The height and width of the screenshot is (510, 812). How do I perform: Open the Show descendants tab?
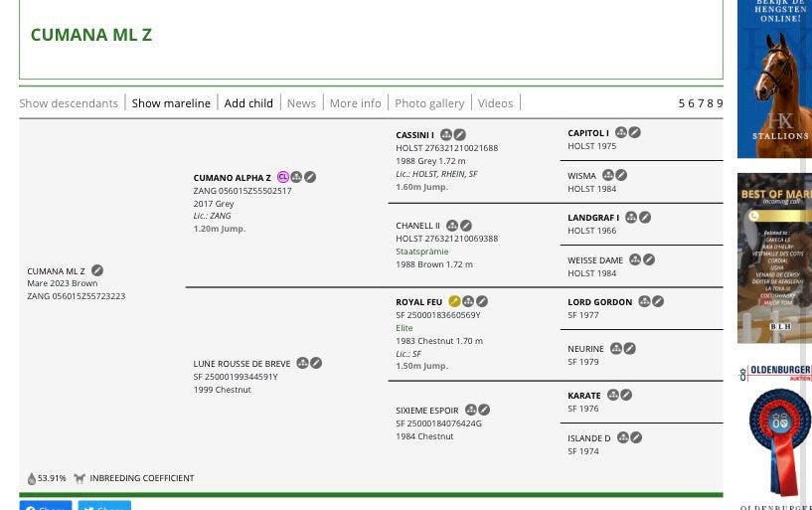point(69,103)
